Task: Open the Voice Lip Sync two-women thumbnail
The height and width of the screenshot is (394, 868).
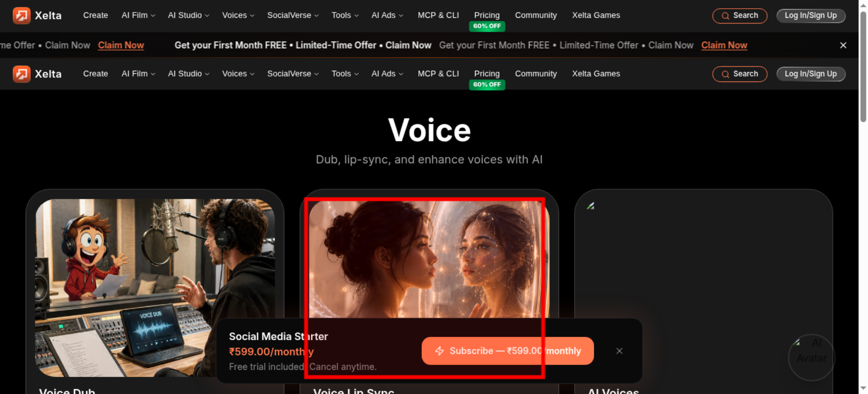Action: (x=429, y=259)
